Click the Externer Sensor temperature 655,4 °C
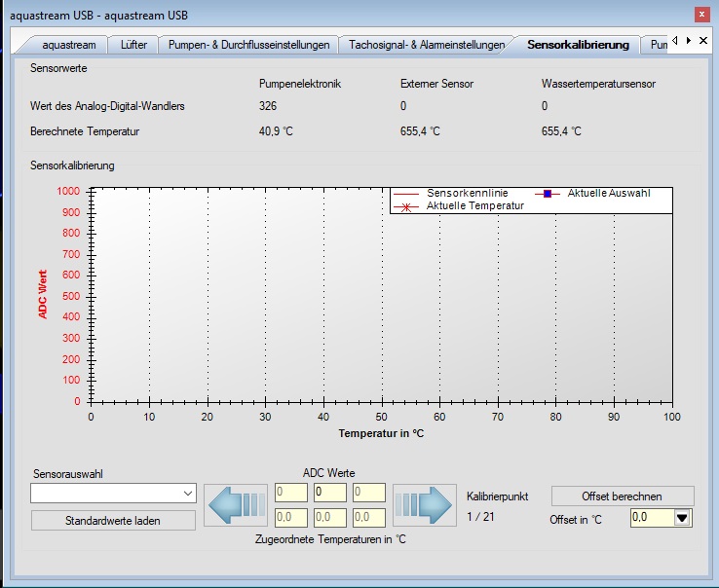Image resolution: width=719 pixels, height=588 pixels. point(420,131)
